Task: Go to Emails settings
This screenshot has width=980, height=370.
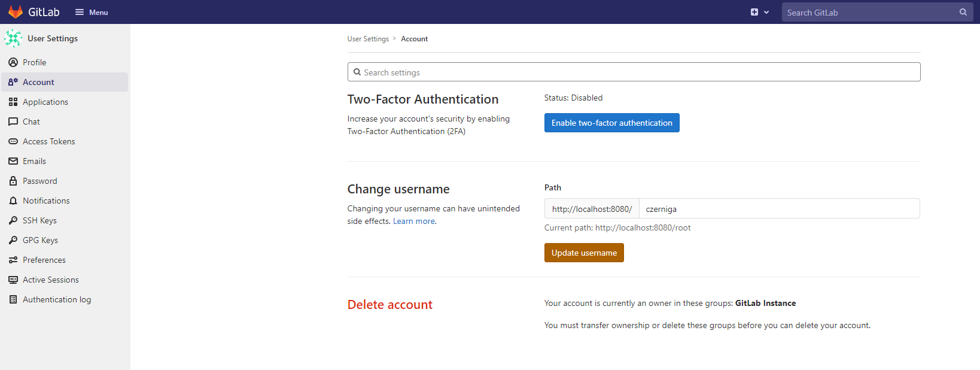Action: 65,161
